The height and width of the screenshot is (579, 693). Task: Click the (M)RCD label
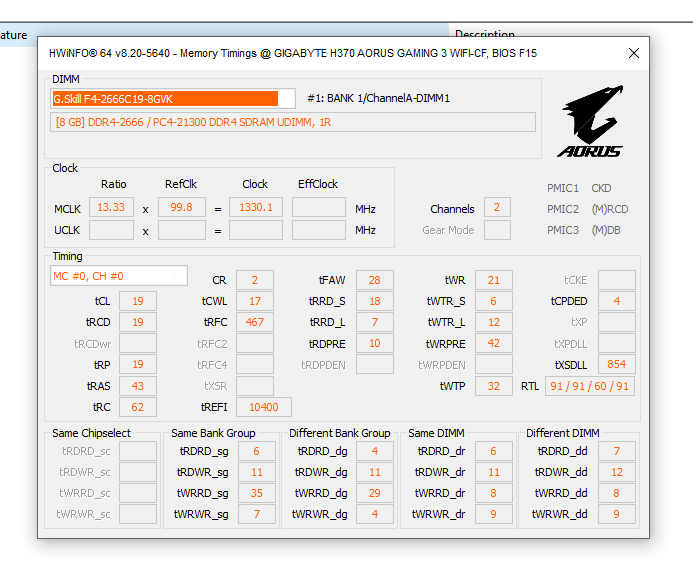coord(610,209)
